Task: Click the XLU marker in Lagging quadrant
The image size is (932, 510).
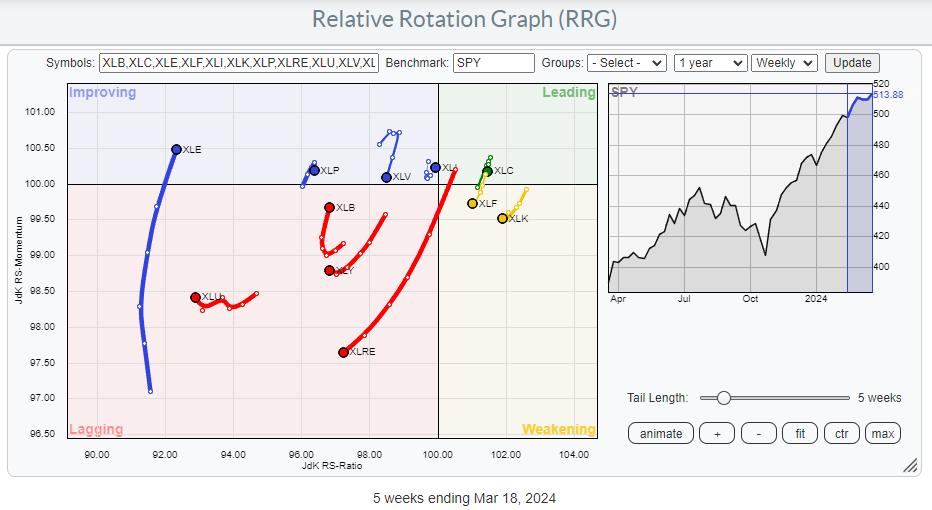Action: point(196,297)
